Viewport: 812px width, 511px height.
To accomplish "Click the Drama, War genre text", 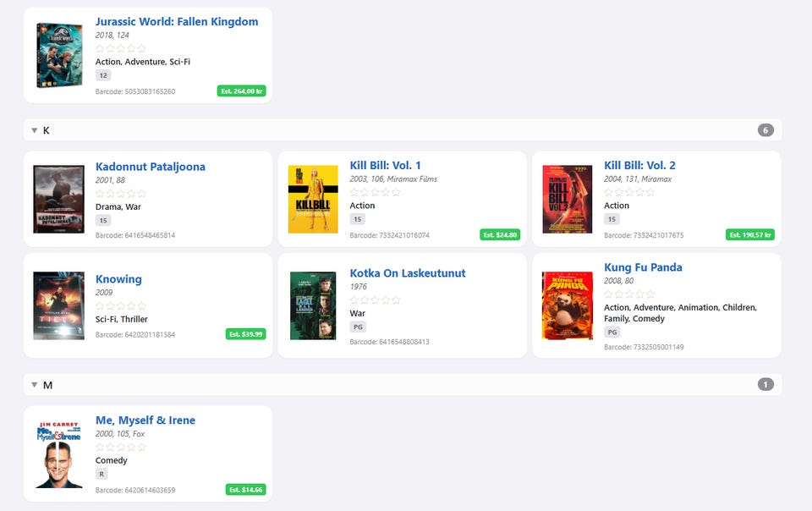I will [x=118, y=207].
